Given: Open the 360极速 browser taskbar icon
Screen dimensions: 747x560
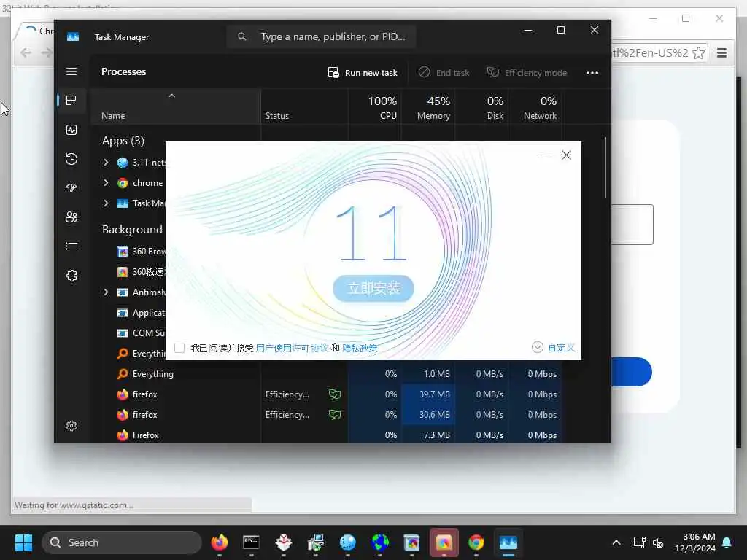Looking at the screenshot, I should coord(444,542).
